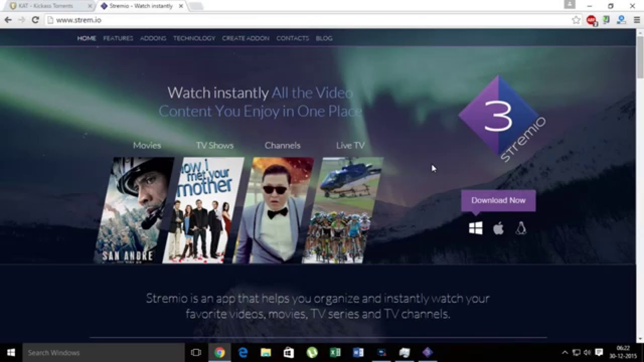Bookmark this page with the star icon
The width and height of the screenshot is (644, 362).
tap(576, 20)
